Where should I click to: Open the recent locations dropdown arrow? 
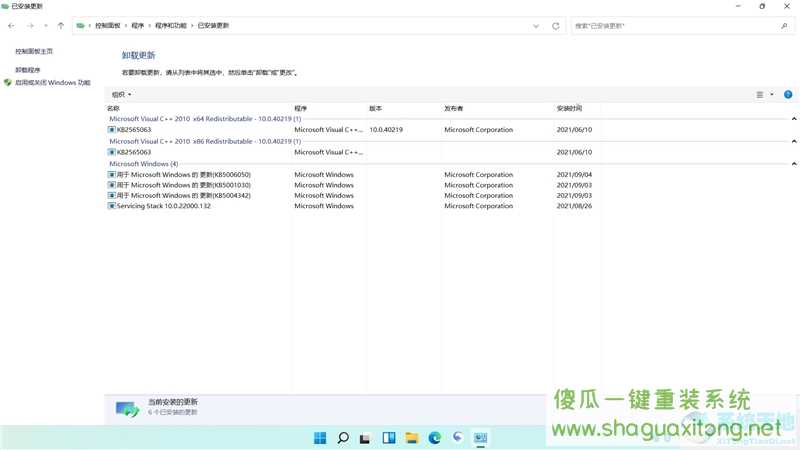coord(45,26)
